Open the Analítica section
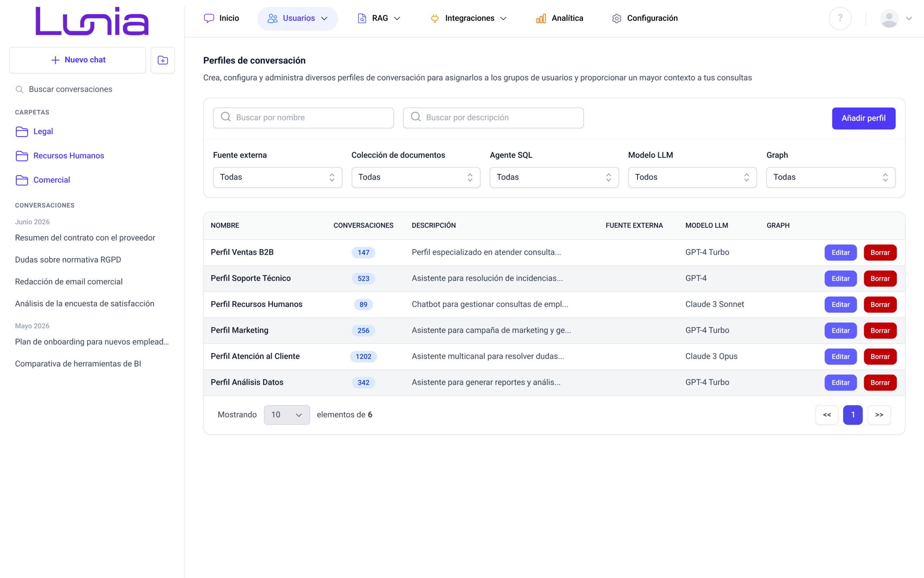This screenshot has width=924, height=578. coord(560,18)
